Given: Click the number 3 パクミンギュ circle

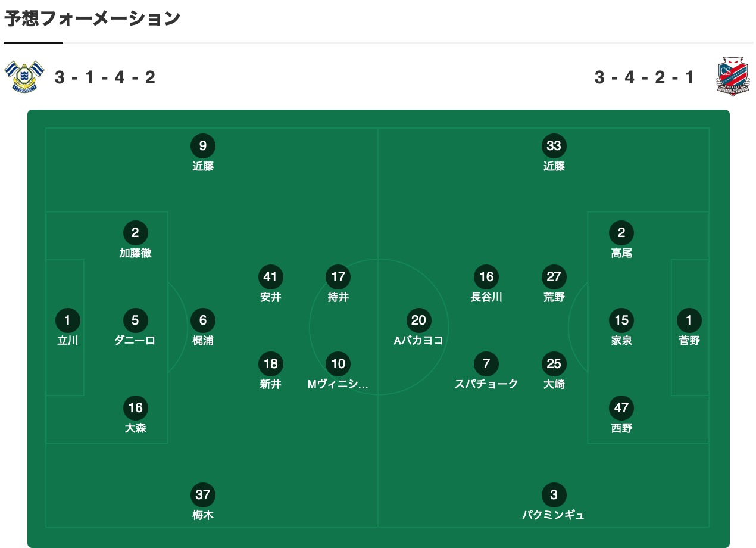Looking at the screenshot, I should (x=554, y=495).
